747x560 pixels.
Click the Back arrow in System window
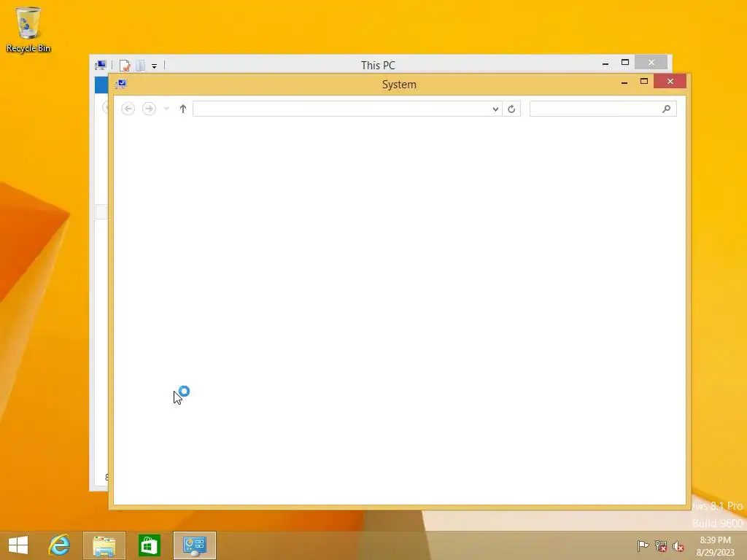[128, 109]
